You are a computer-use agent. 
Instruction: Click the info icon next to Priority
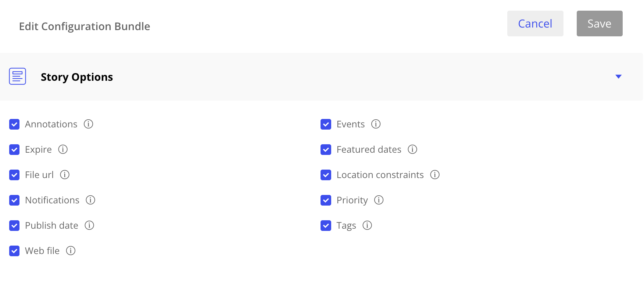point(379,200)
